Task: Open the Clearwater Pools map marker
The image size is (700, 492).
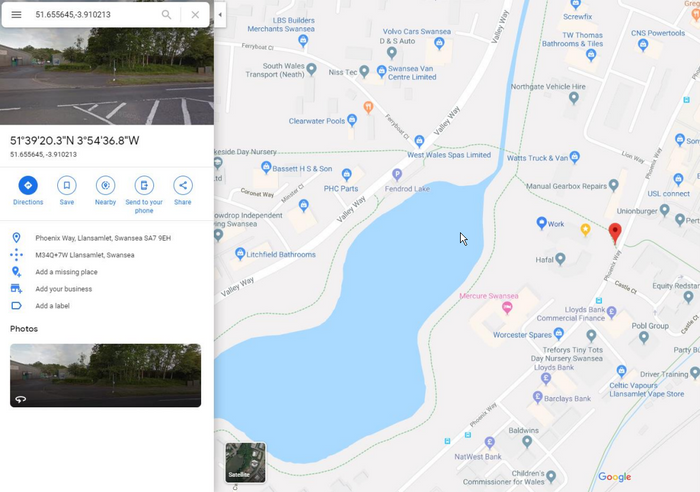Action: 352,120
